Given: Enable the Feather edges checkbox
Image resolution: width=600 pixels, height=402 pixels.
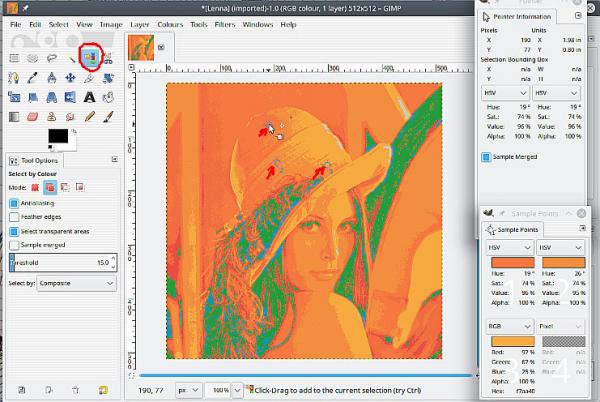Looking at the screenshot, I should pos(14,217).
